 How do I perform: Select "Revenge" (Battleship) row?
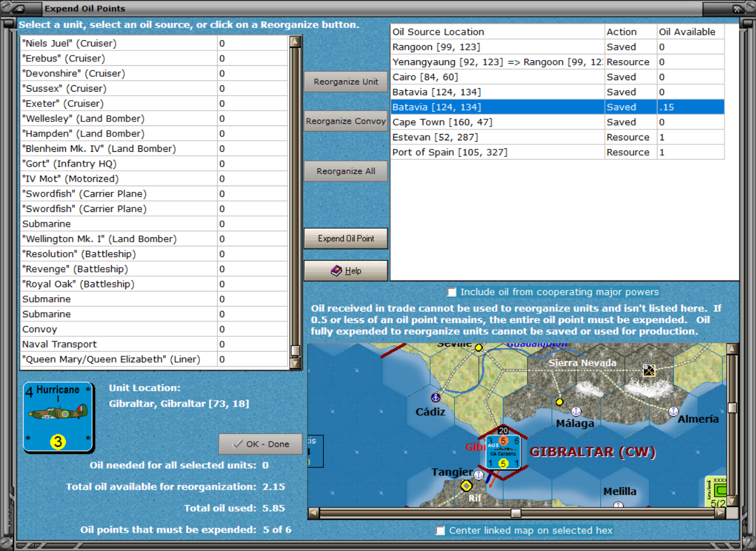point(154,269)
